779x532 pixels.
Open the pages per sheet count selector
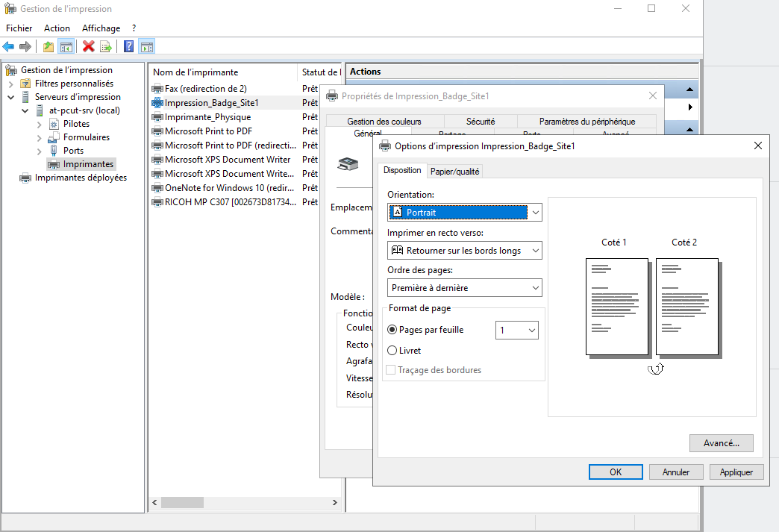pos(516,329)
